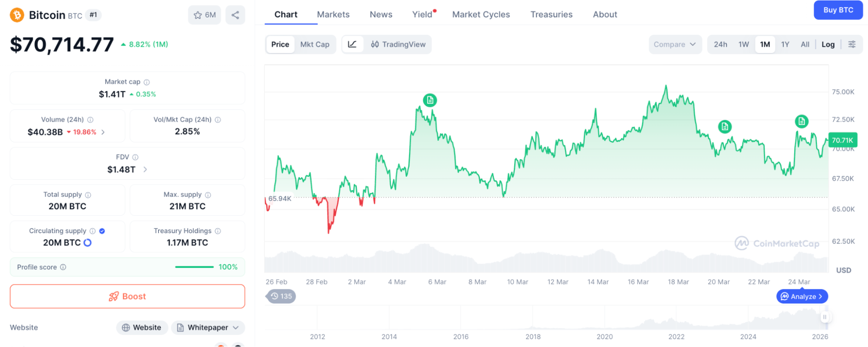
Task: Click the 135 history badge below chart
Action: [281, 296]
